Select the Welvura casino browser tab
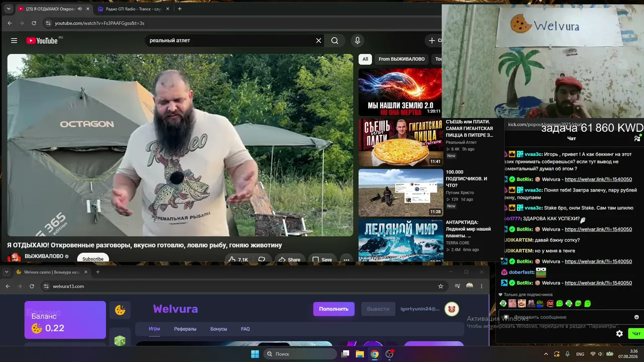Image resolution: width=644 pixels, height=362 pixels. (52, 272)
